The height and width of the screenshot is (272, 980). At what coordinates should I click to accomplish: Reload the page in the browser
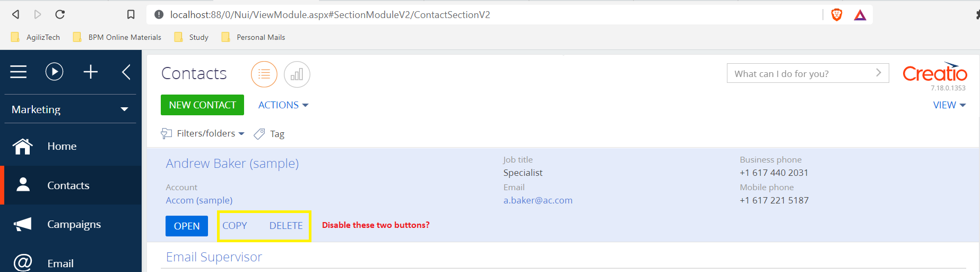click(60, 14)
